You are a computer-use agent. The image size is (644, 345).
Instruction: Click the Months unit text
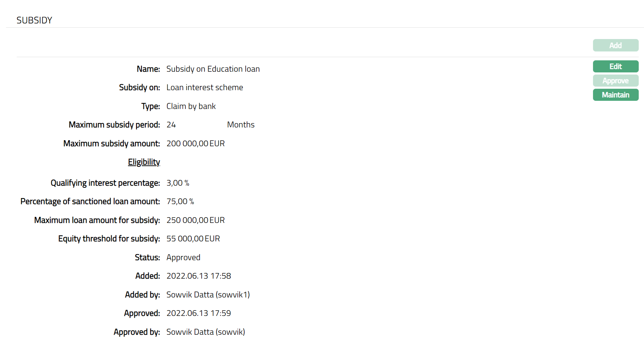tap(241, 125)
